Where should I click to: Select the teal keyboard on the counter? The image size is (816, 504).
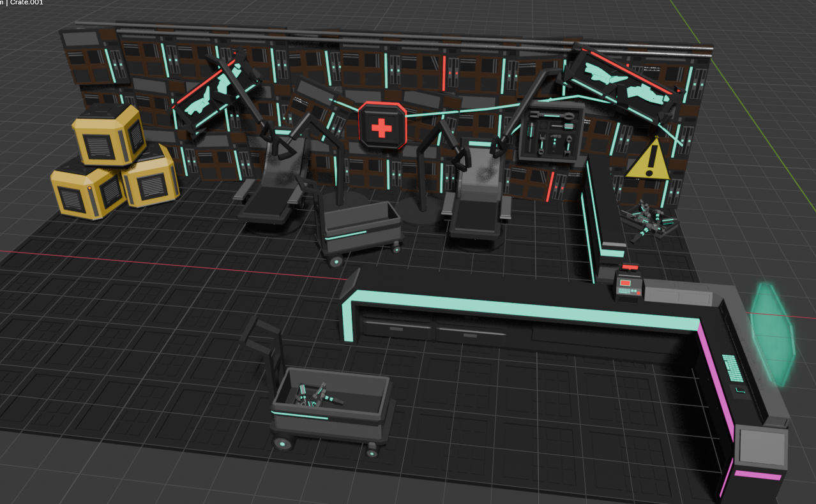(x=732, y=368)
